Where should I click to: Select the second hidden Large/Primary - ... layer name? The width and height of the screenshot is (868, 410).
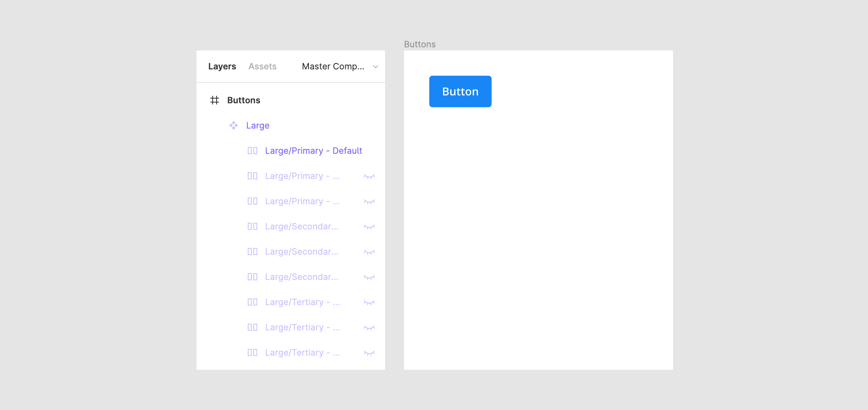click(x=302, y=201)
